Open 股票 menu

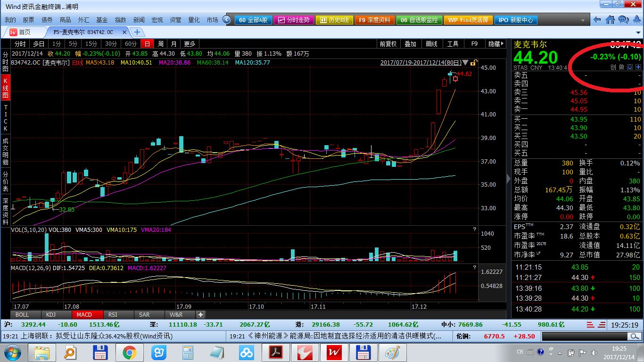pyautogui.click(x=28, y=20)
